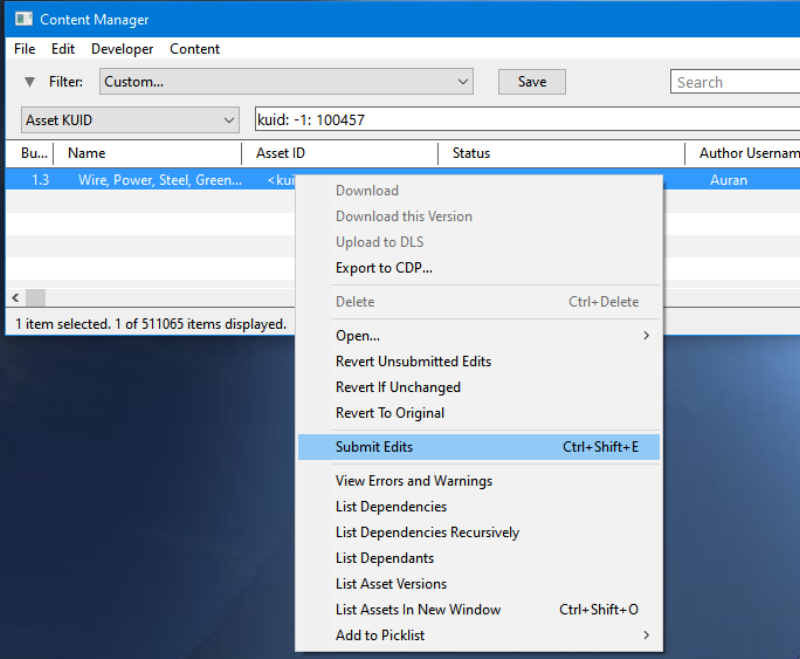Click the kuid value input field
This screenshot has width=800, height=659.
528,120
